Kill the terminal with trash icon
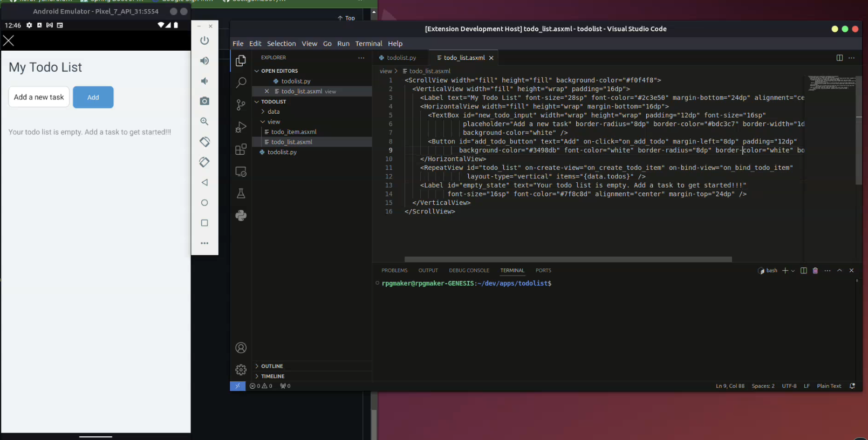Image resolution: width=868 pixels, height=440 pixels. (x=815, y=271)
